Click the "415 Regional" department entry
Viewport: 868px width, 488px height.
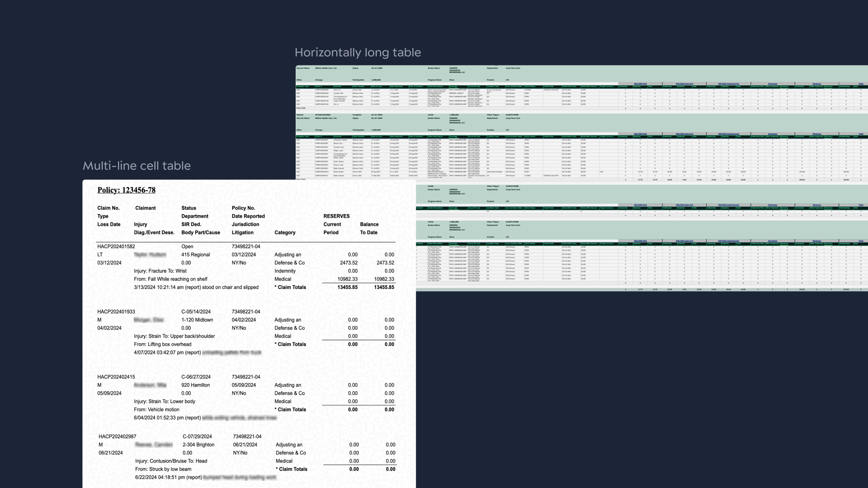[x=195, y=255]
